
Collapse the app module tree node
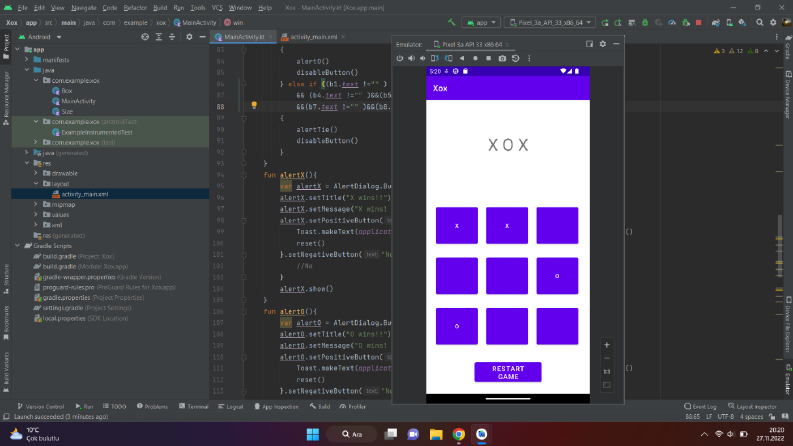click(x=18, y=50)
